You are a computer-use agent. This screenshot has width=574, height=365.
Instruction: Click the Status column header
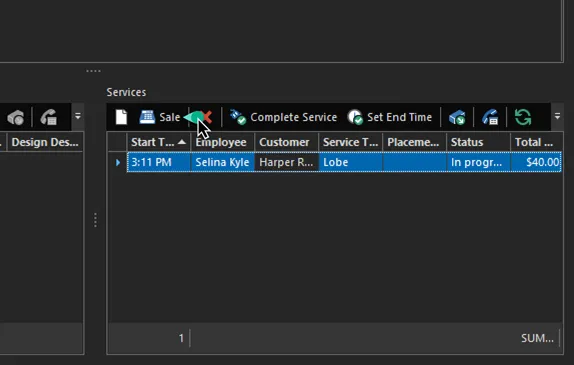point(478,142)
